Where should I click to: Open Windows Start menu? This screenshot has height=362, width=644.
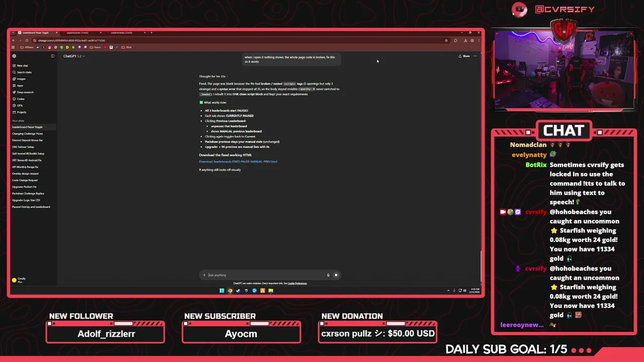[x=222, y=291]
